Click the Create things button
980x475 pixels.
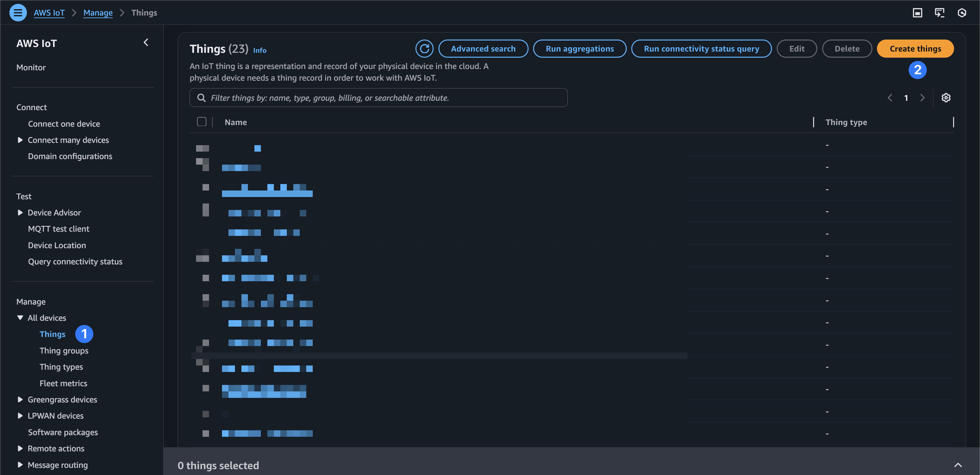pyautogui.click(x=915, y=49)
